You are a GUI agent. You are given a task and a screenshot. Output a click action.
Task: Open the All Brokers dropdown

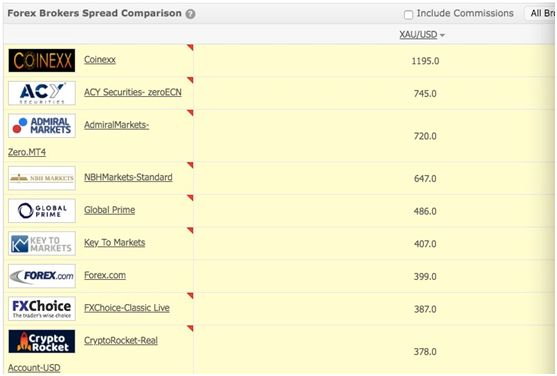pyautogui.click(x=541, y=14)
